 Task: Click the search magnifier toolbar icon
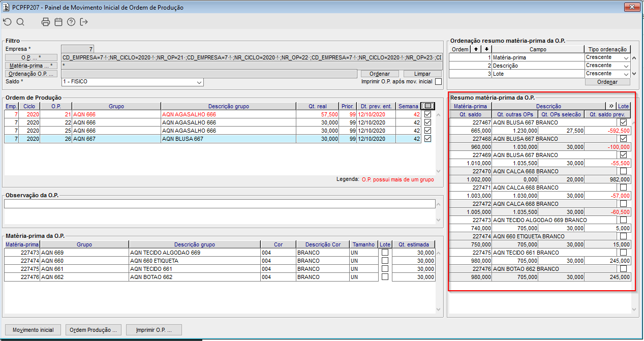point(20,22)
